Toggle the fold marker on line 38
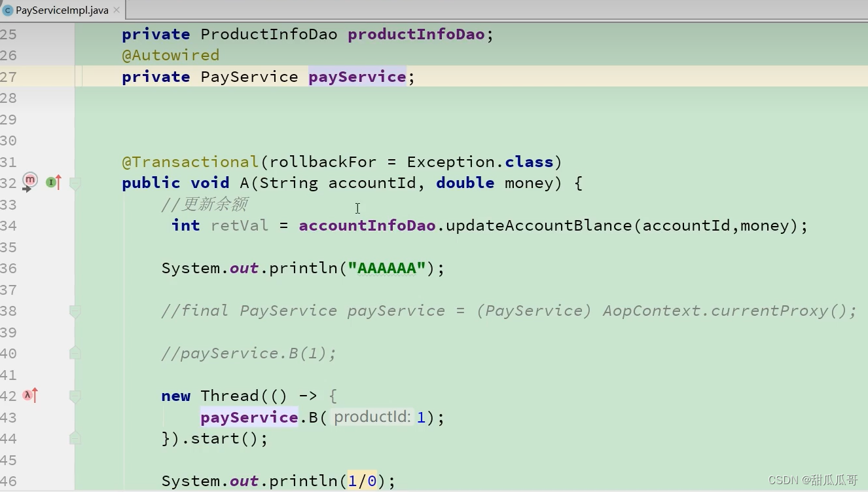 pos(75,311)
